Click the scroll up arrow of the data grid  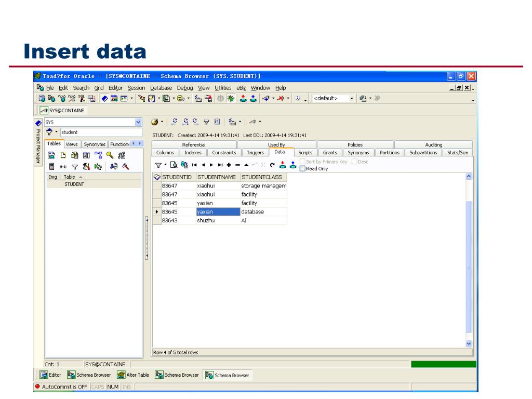pyautogui.click(x=469, y=177)
